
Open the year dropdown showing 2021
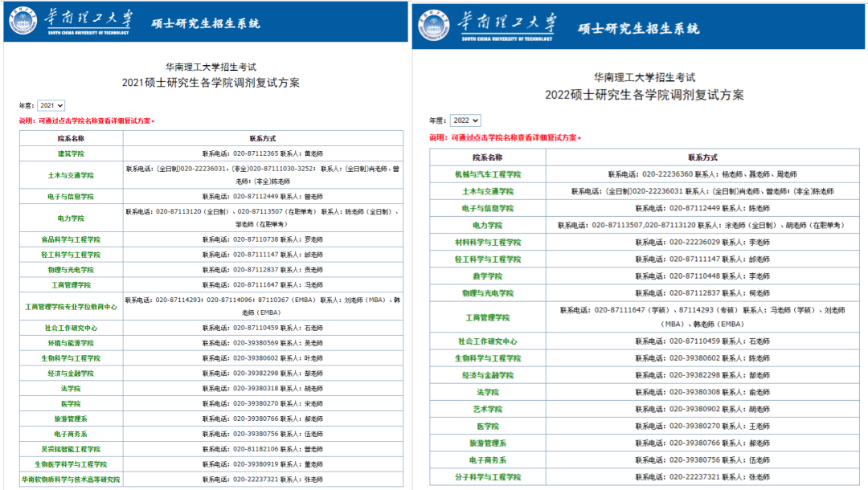point(51,105)
